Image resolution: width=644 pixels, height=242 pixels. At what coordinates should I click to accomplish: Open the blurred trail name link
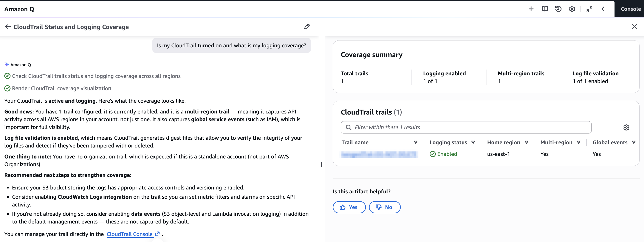pyautogui.click(x=379, y=154)
